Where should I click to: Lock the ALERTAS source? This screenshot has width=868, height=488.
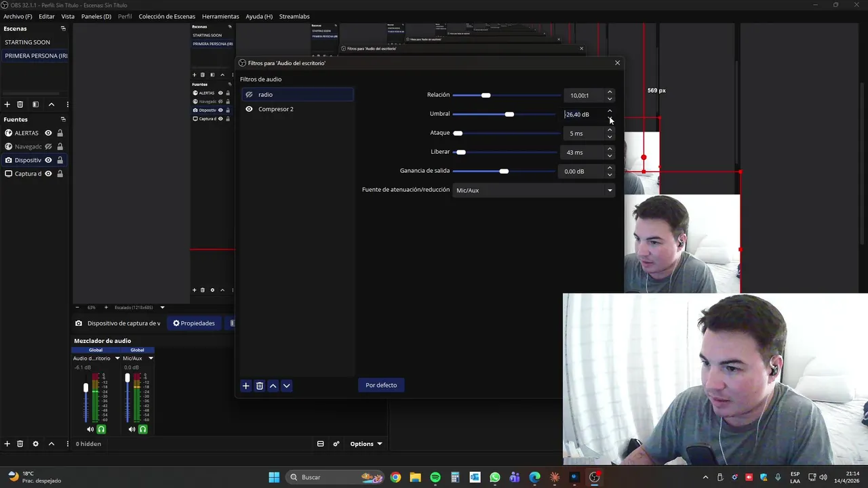(x=60, y=133)
